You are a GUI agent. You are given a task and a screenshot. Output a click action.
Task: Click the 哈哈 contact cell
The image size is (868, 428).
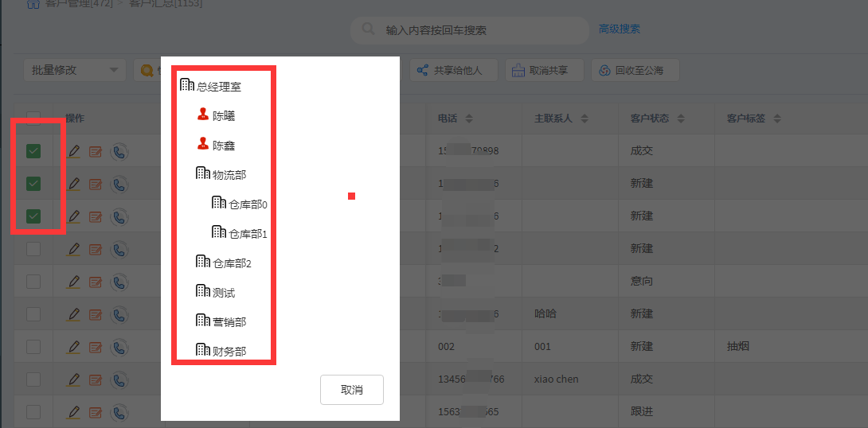coord(545,314)
